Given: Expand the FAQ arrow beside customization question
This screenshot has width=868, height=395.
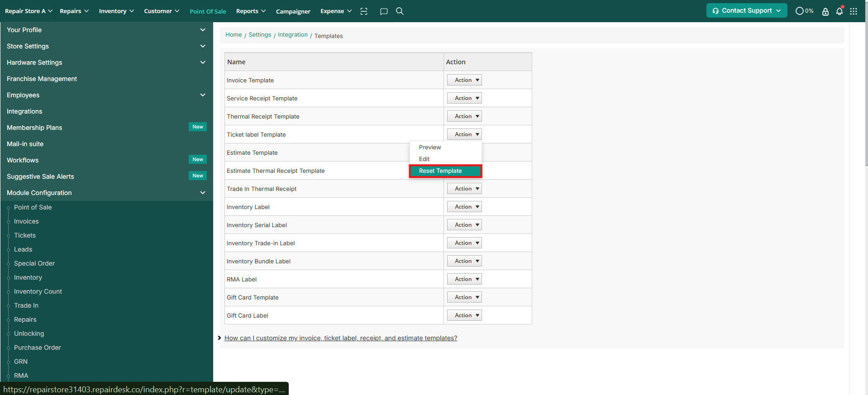Looking at the screenshot, I should tap(219, 338).
